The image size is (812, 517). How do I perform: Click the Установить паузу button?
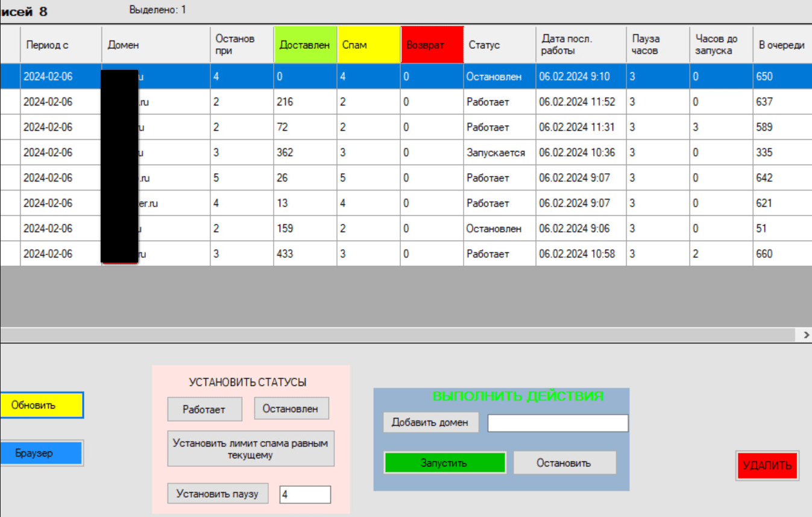(x=218, y=493)
